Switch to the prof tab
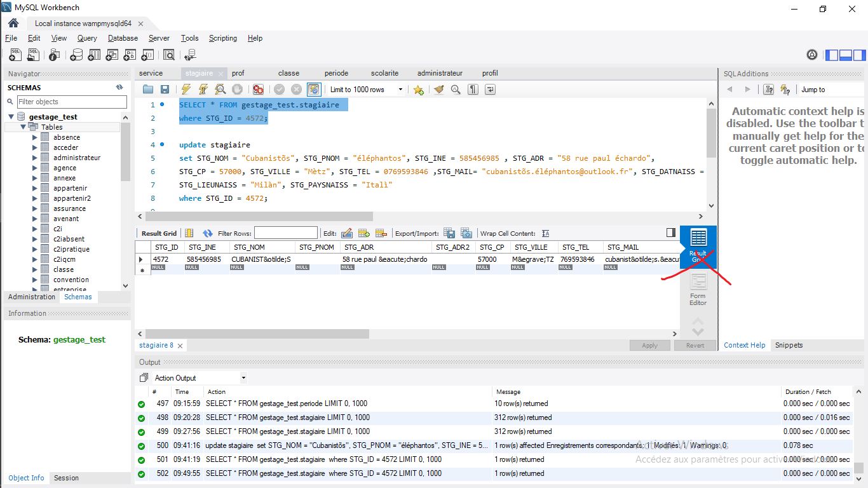868x488 pixels. tap(238, 73)
